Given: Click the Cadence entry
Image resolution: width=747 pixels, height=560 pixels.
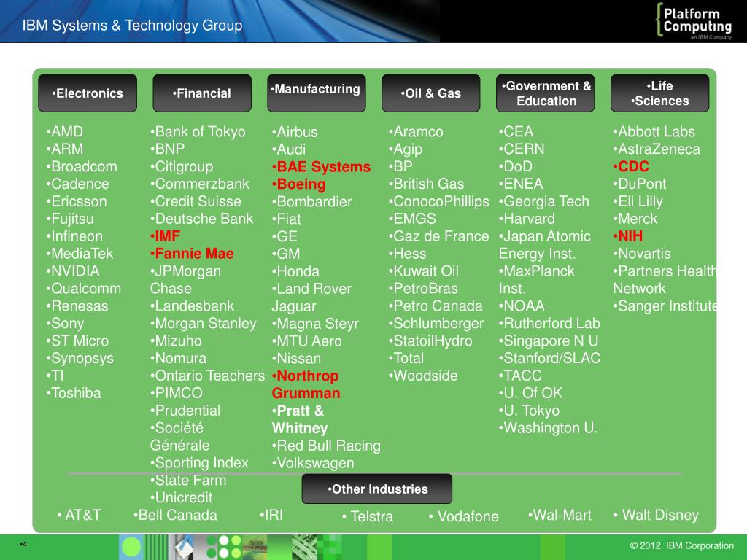Looking at the screenshot, I should pyautogui.click(x=77, y=184).
